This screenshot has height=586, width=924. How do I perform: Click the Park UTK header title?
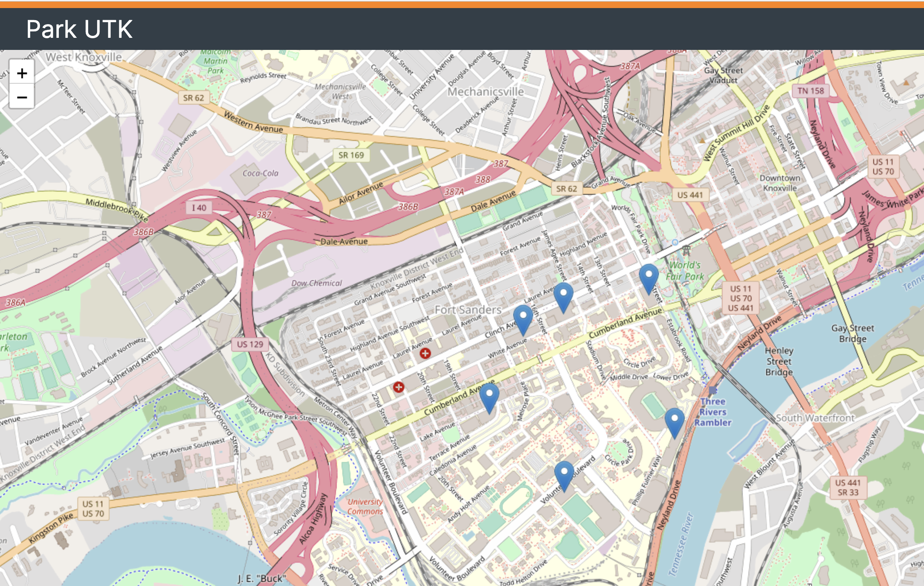pyautogui.click(x=79, y=29)
